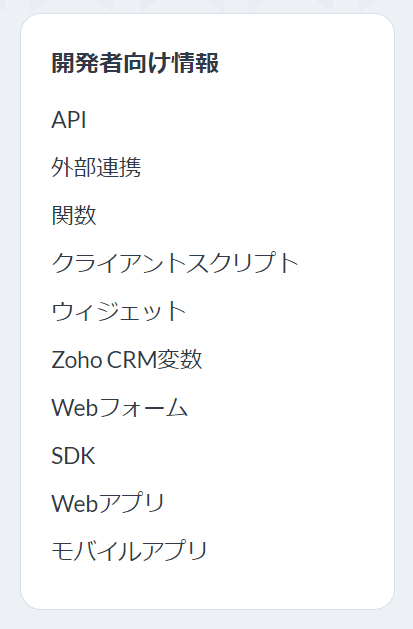The width and height of the screenshot is (413, 629).
Task: Jump to モバイルアプリ developer resources
Action: click(129, 551)
